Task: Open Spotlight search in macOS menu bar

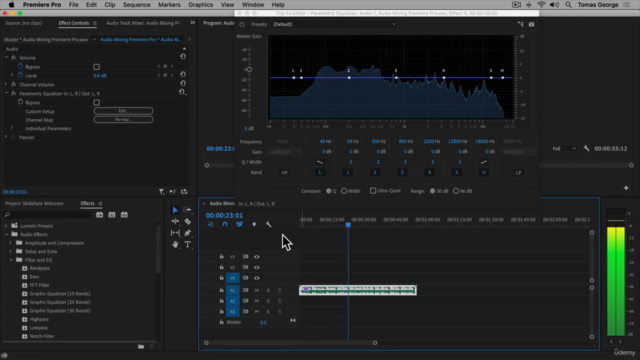Action: pos(568,5)
